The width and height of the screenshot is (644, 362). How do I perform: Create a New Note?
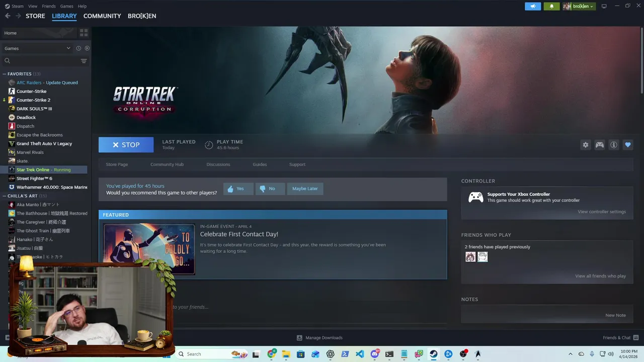tap(615, 315)
